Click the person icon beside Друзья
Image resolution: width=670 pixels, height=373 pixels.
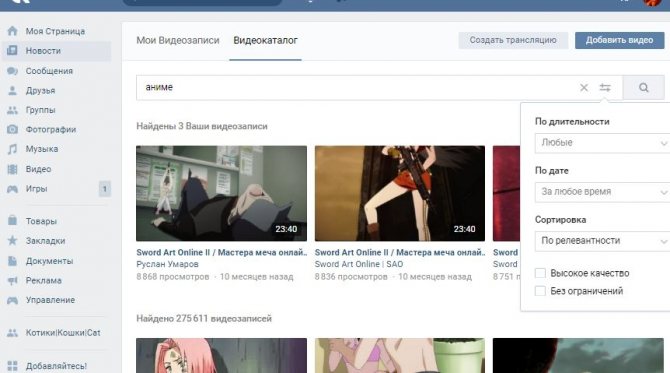click(12, 91)
